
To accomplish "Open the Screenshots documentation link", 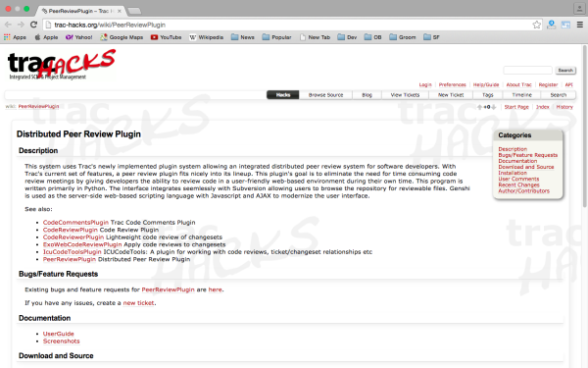I will [x=62, y=342].
